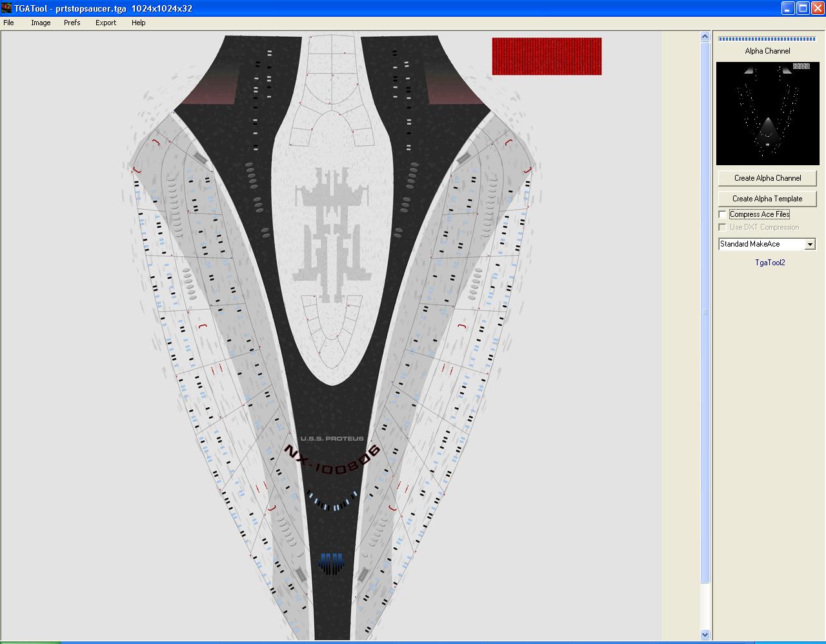Viewport: 826px width, 644px height.
Task: Click the TGATool icon in the title bar
Action: point(6,8)
